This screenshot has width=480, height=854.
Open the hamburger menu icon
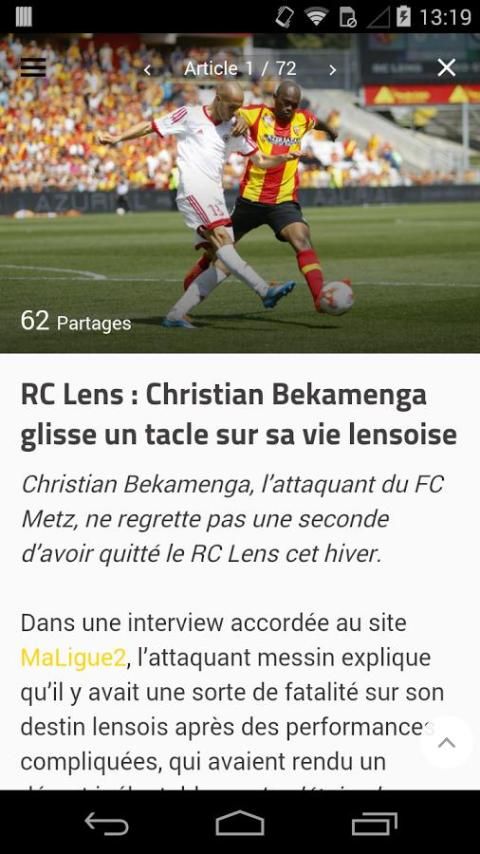(x=33, y=68)
